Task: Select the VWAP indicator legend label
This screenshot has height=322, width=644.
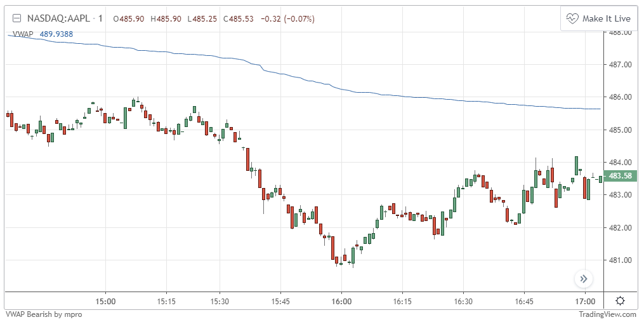Action: (23, 34)
